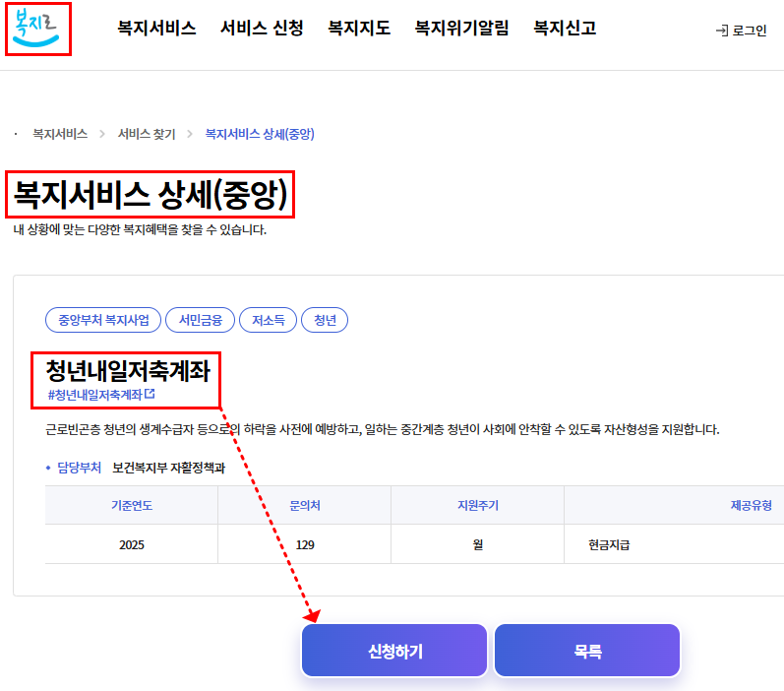Open the 복지위기알림 menu
784x691 pixels.
tap(461, 28)
